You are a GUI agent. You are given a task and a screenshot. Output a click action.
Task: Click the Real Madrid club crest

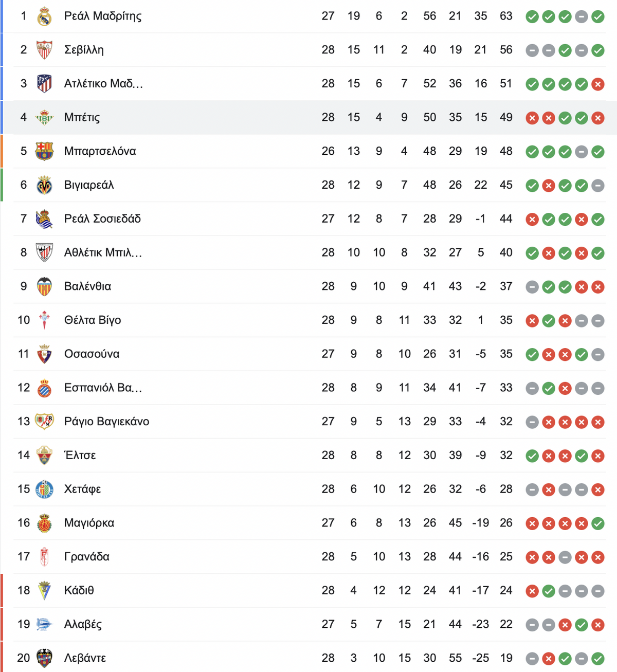tap(45, 16)
